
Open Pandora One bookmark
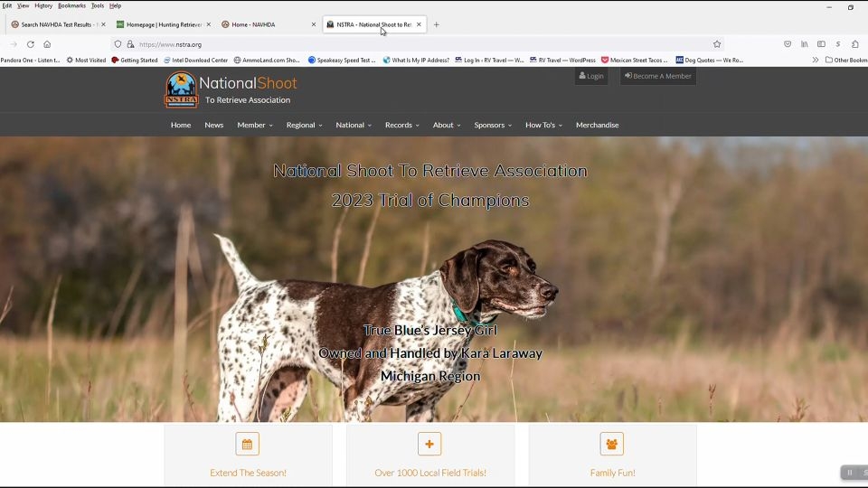(x=30, y=60)
